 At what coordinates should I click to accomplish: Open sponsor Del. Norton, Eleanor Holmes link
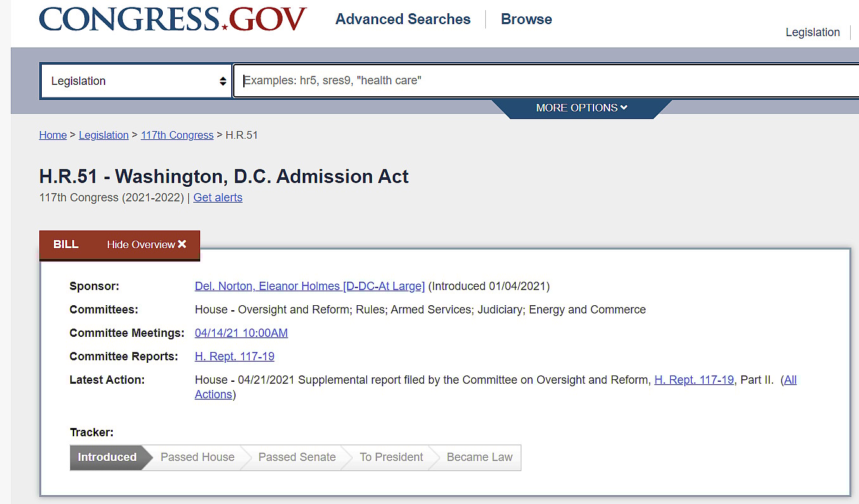coord(309,286)
